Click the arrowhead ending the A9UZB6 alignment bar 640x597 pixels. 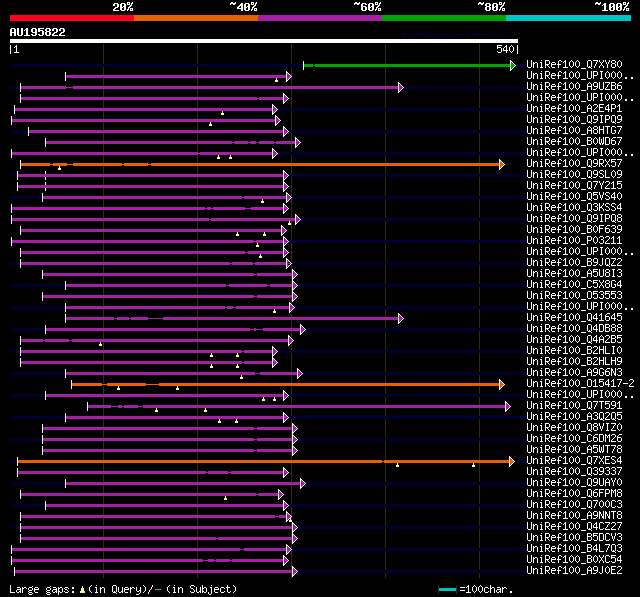[401, 87]
